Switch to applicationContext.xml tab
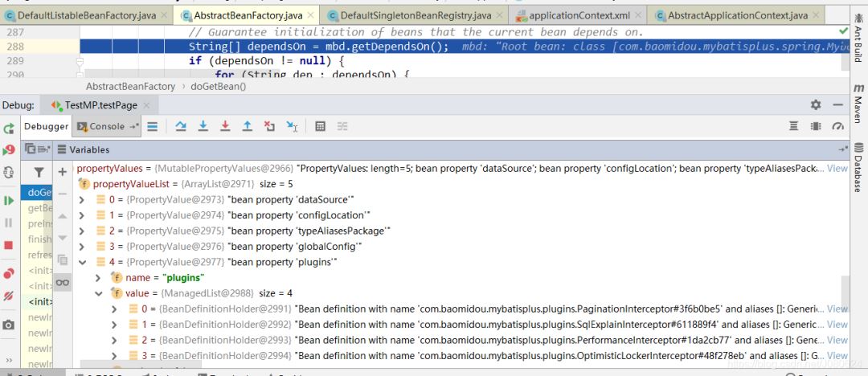This screenshot has width=868, height=376. [579, 15]
